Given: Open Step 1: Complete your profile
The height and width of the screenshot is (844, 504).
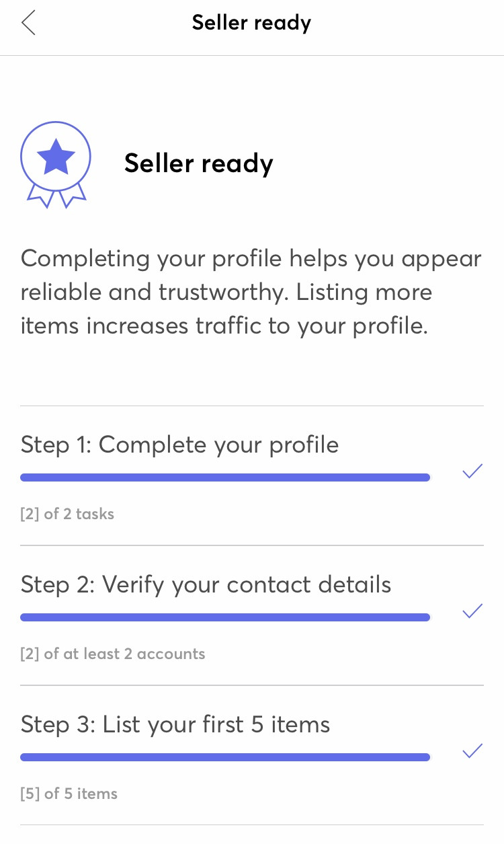Looking at the screenshot, I should pyautogui.click(x=180, y=445).
